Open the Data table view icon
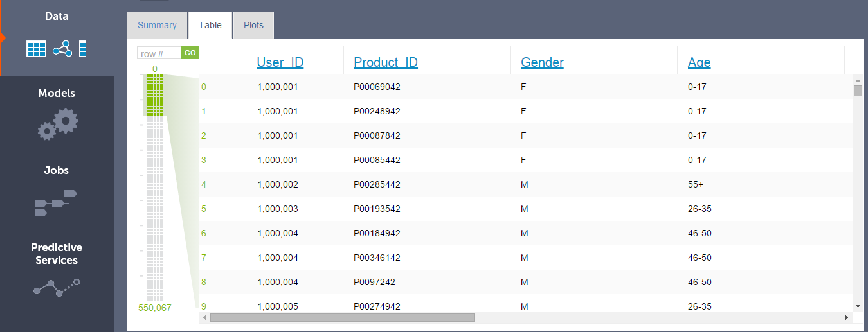This screenshot has width=868, height=332. pyautogui.click(x=36, y=49)
